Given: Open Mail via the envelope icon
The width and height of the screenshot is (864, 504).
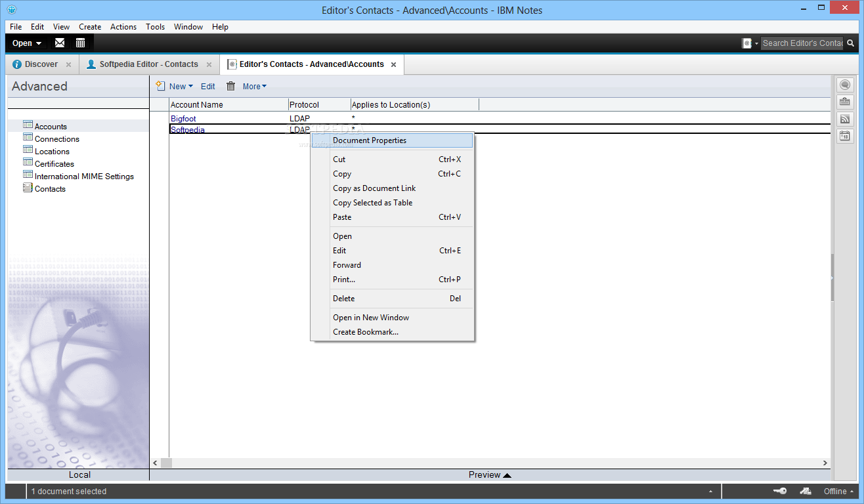Looking at the screenshot, I should [x=60, y=43].
